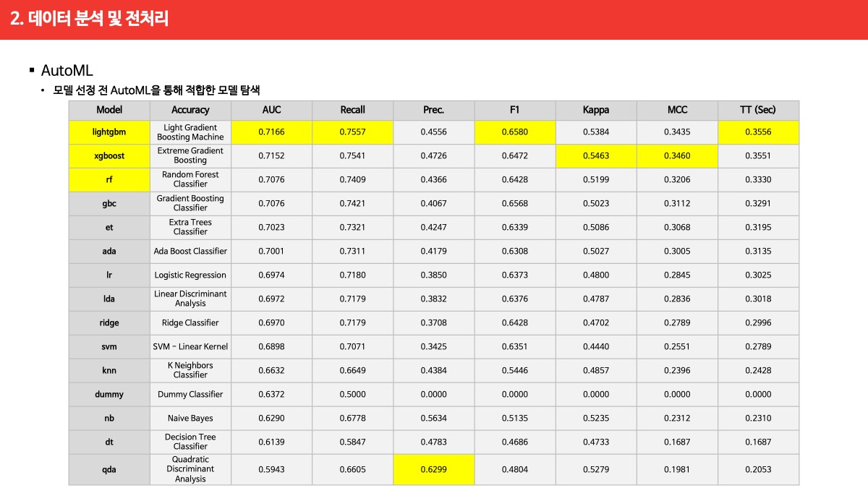The height and width of the screenshot is (488, 868).
Task: Click 'Dummy Classifier' cell
Action: click(x=190, y=394)
